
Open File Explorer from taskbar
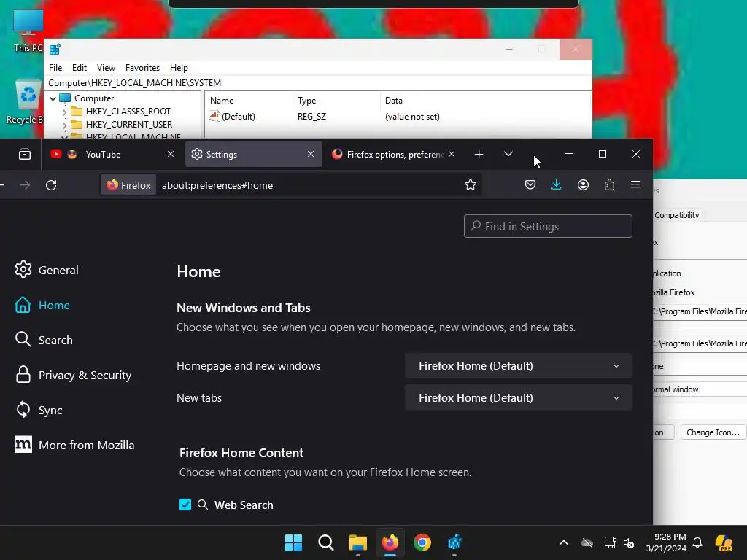tap(357, 542)
